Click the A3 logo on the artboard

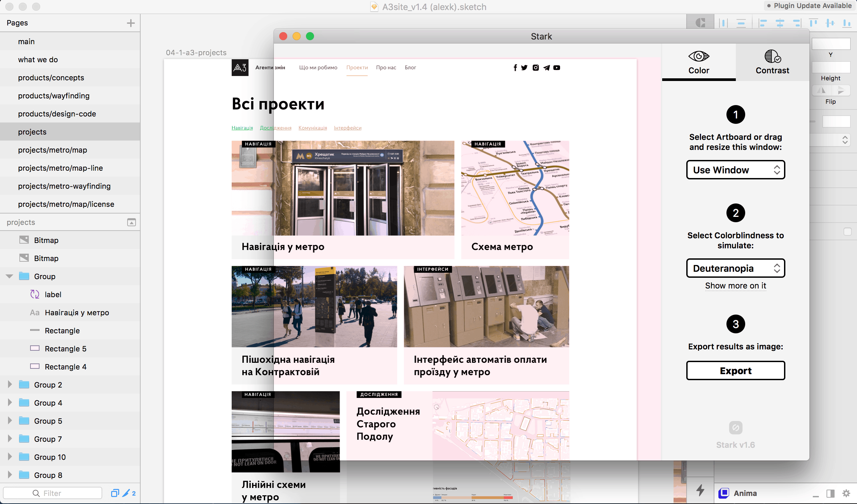[240, 68]
